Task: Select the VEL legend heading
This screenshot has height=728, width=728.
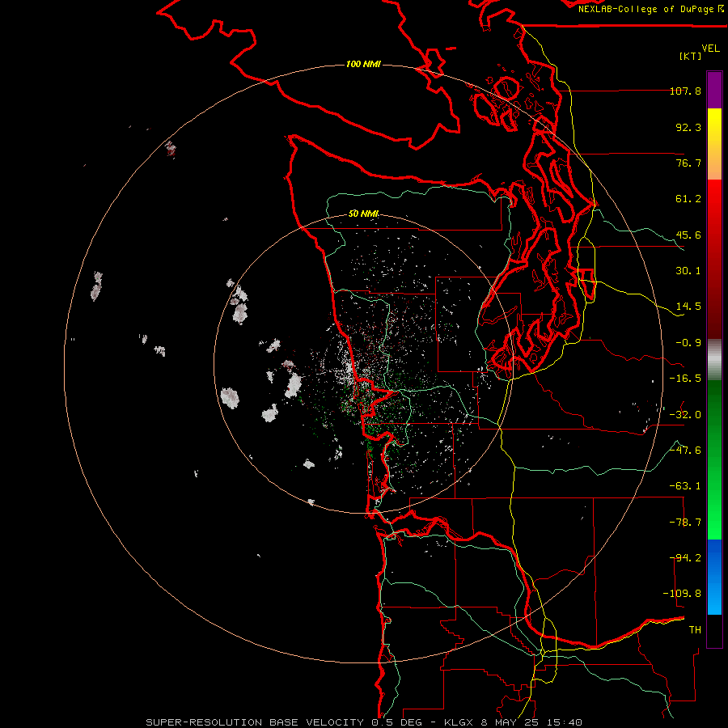Action: [710, 49]
